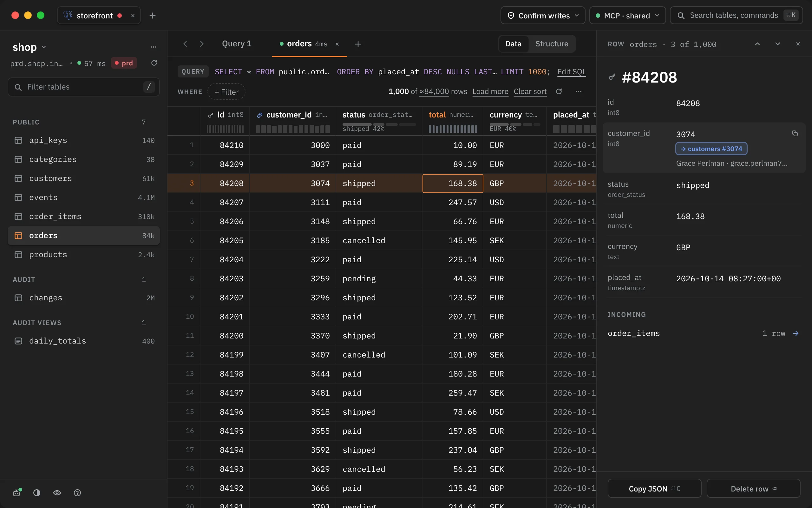Open the table results more-options menu
This screenshot has width=812, height=508.
point(578,91)
